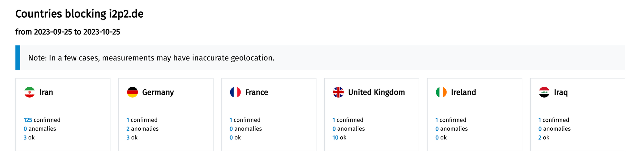Open Iraq's 1 confirmed measurement
Image resolution: width=644 pixels, height=159 pixels.
[540, 120]
